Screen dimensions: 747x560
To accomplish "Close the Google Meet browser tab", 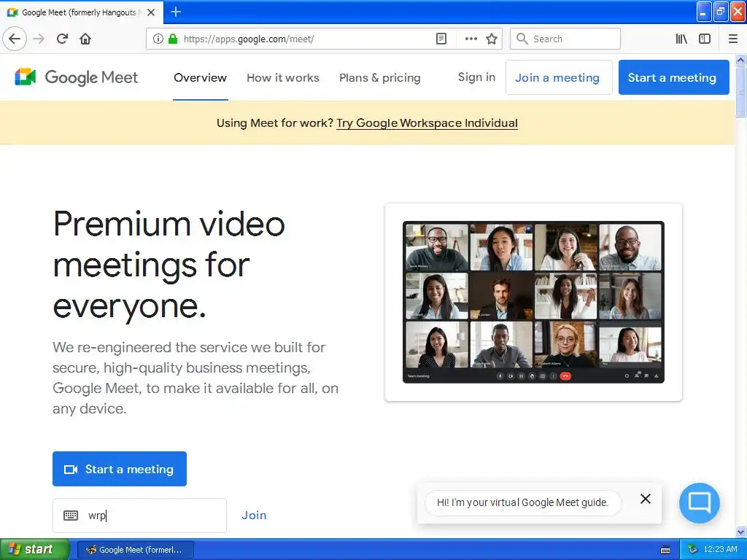I will pos(151,12).
